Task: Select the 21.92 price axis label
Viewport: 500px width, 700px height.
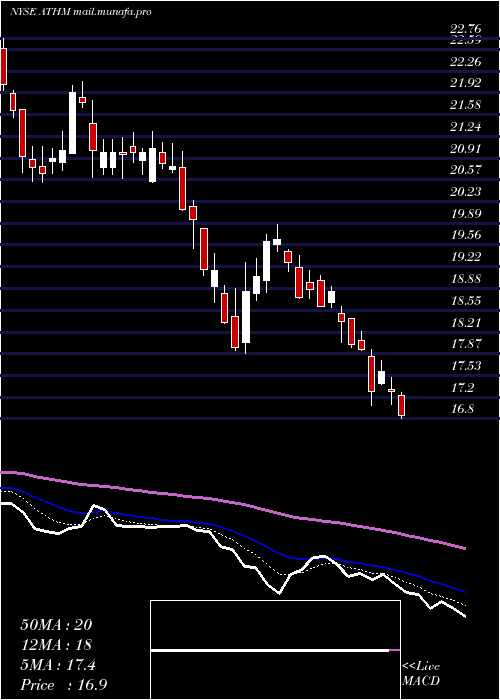Action: point(466,83)
